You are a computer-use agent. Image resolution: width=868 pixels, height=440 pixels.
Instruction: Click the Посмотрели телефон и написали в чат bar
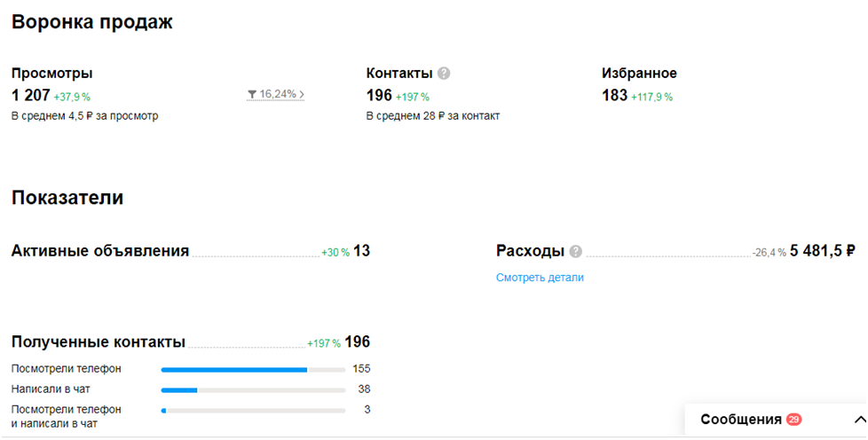(253, 411)
